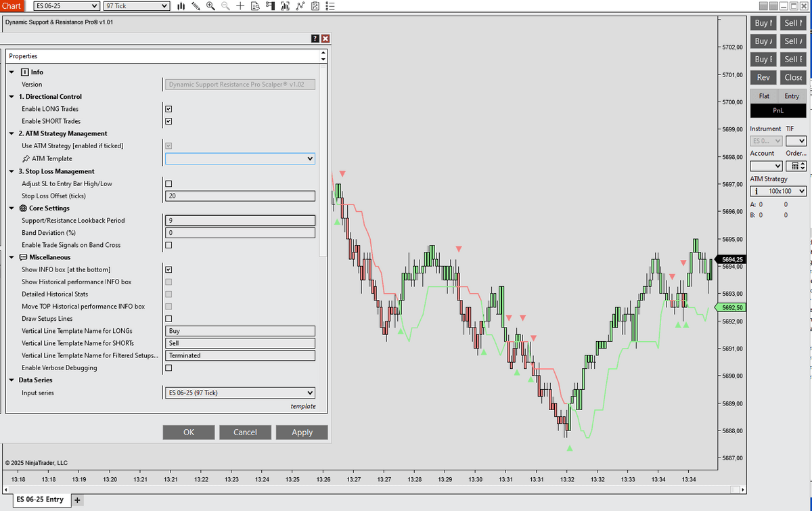
Task: Click the help question mark icon in dialog
Action: point(315,39)
